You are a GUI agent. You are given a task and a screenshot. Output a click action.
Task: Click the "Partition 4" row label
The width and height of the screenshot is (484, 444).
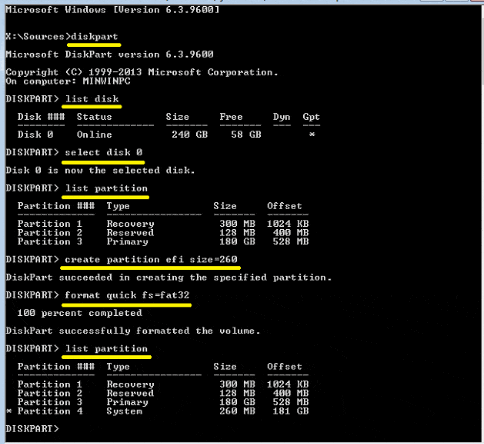[x=50, y=411]
